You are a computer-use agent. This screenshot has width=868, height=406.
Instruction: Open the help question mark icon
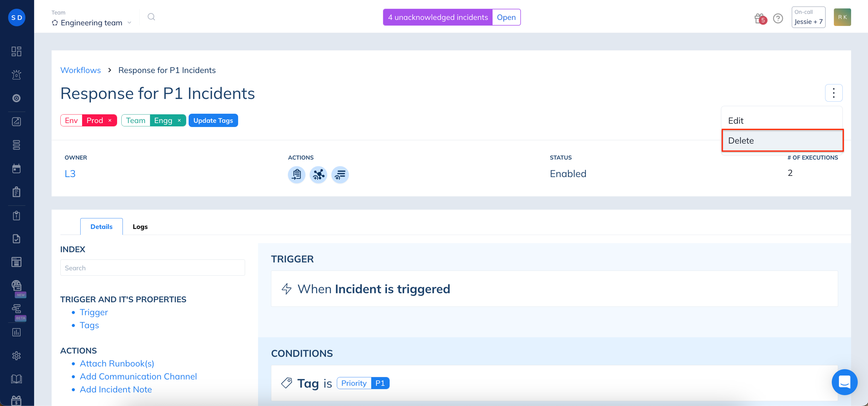click(778, 18)
